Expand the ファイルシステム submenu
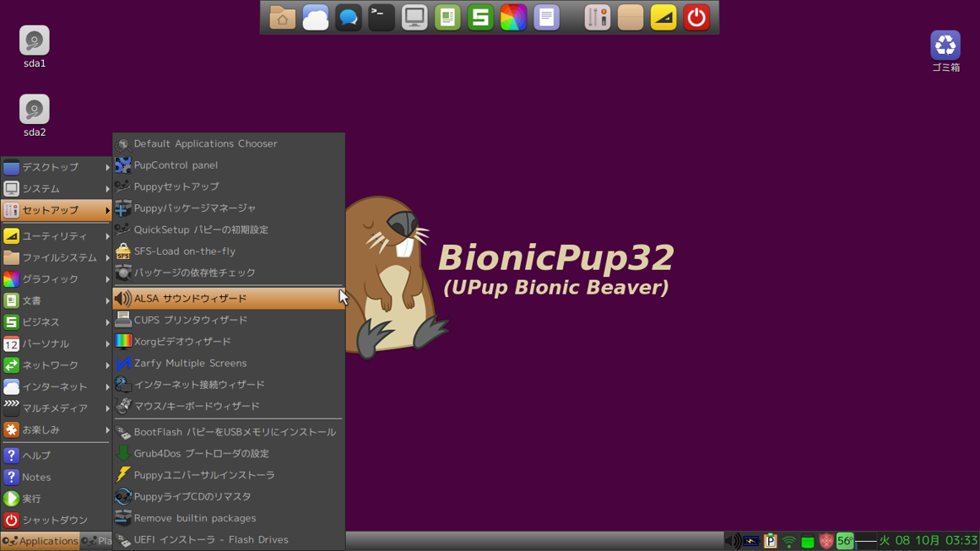The height and width of the screenshot is (551, 980). pos(57,257)
